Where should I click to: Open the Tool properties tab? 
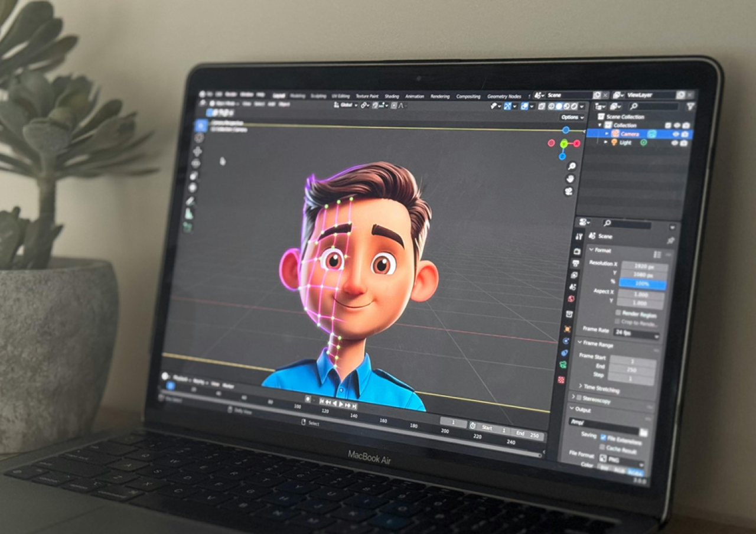coord(579,237)
